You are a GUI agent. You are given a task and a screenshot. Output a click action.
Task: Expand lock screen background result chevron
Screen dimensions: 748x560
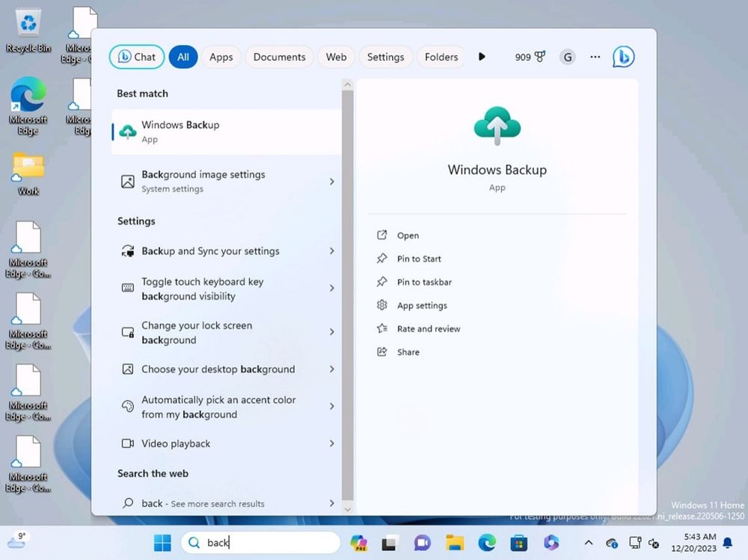tap(331, 332)
